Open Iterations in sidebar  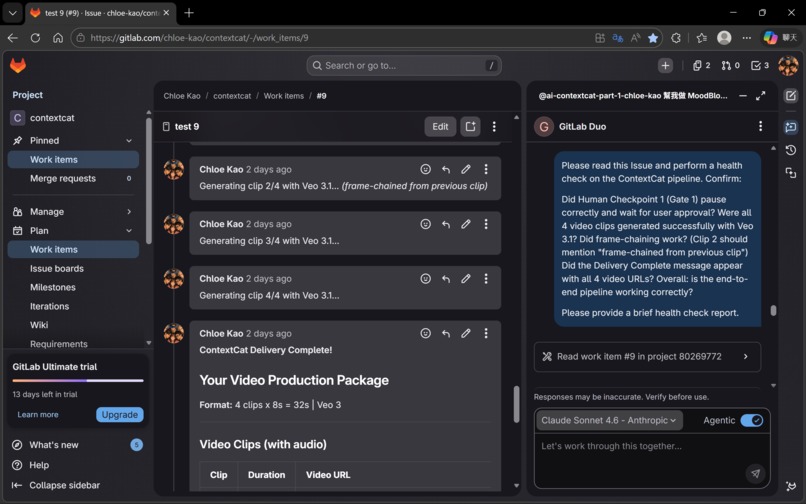[x=73, y=306]
